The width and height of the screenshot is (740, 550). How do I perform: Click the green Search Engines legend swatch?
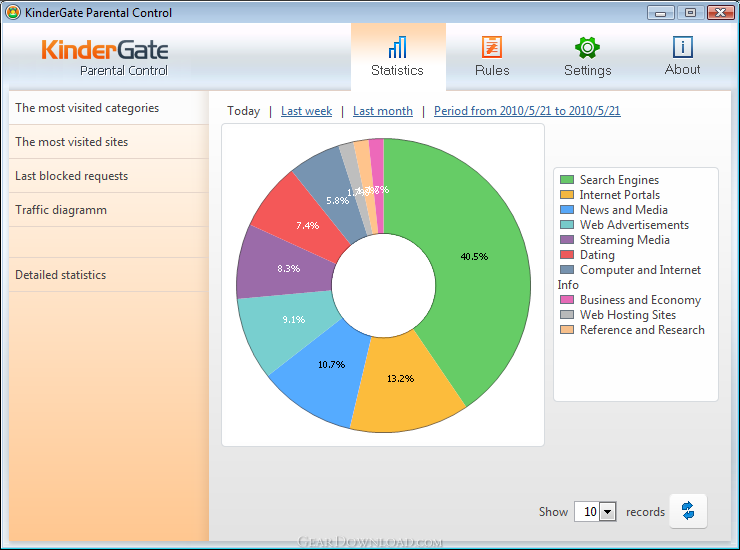[x=567, y=179]
